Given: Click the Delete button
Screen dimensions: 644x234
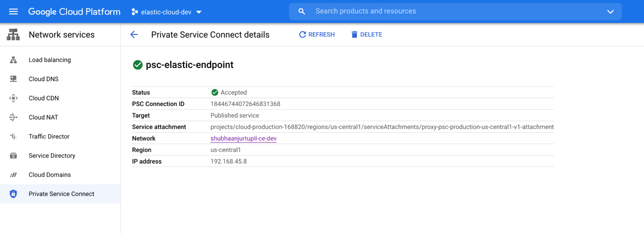Looking at the screenshot, I should click(x=367, y=34).
